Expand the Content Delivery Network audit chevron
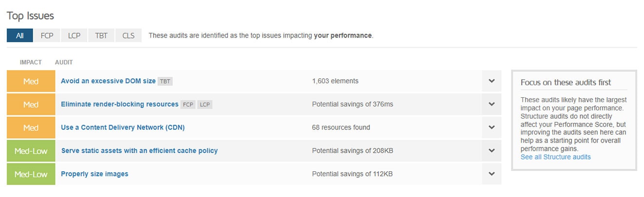 pos(492,127)
